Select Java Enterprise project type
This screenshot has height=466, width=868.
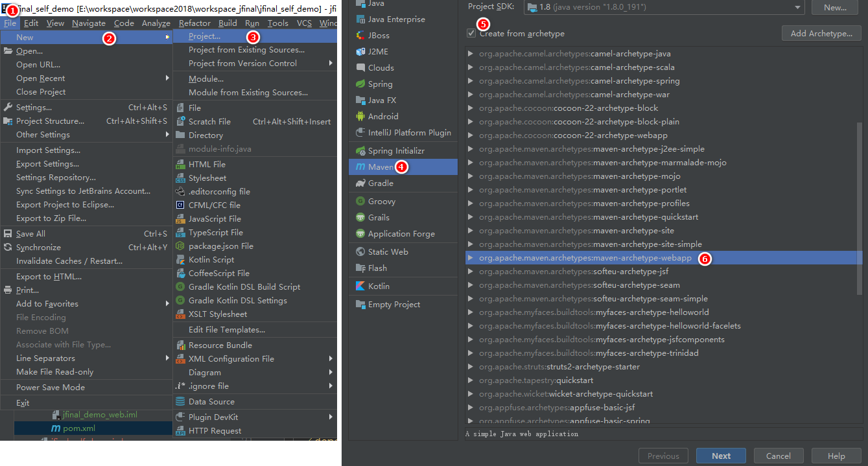coord(403,19)
